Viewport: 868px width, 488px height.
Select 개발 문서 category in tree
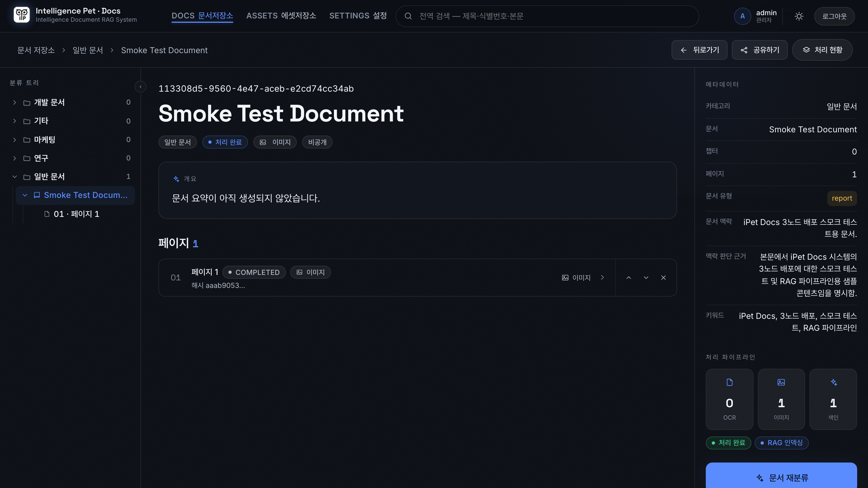click(x=49, y=102)
